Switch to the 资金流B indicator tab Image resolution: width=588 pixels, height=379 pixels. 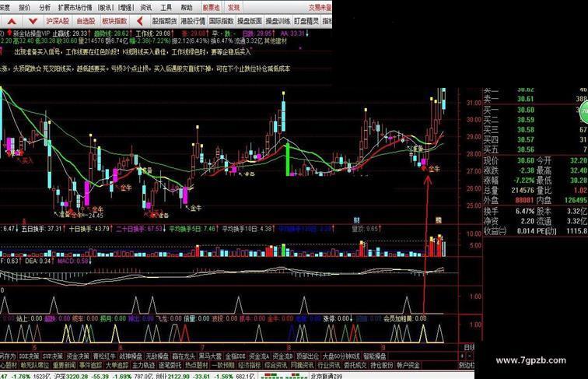coord(283,356)
